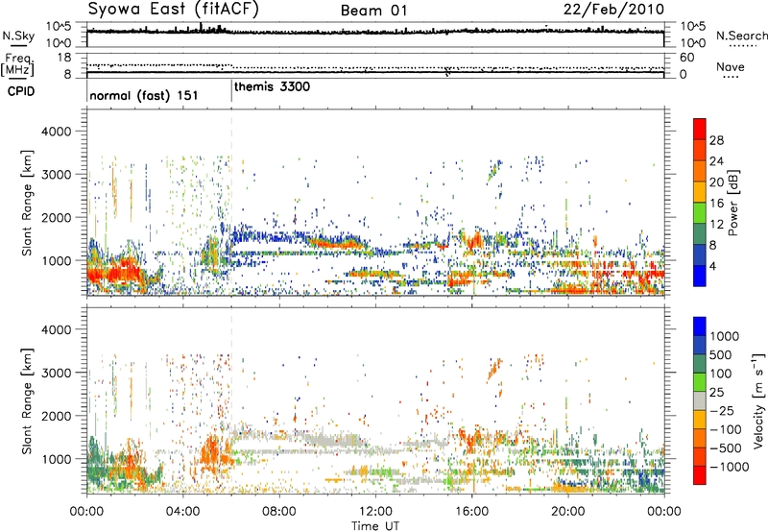The width and height of the screenshot is (768, 532).
Task: Click the '20:00' time tick label
Action: click(567, 512)
